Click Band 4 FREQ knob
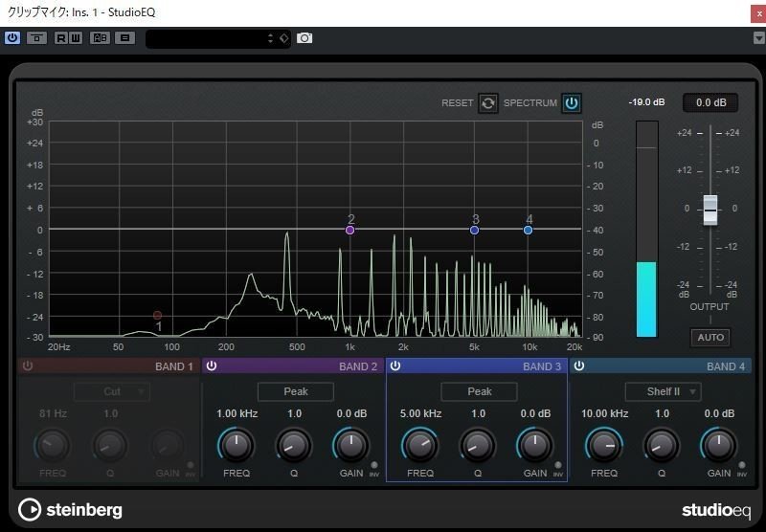 pyautogui.click(x=604, y=445)
